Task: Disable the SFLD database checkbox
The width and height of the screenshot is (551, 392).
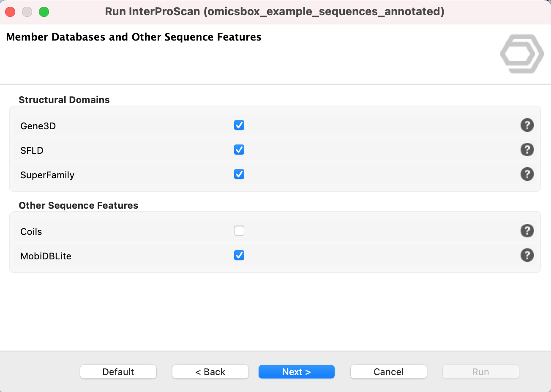Action: (x=239, y=150)
